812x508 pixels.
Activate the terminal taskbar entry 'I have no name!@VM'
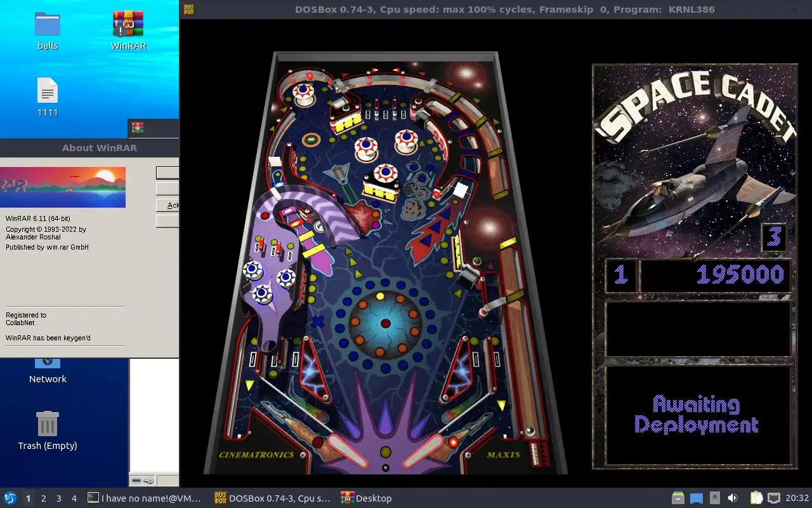coord(145,498)
